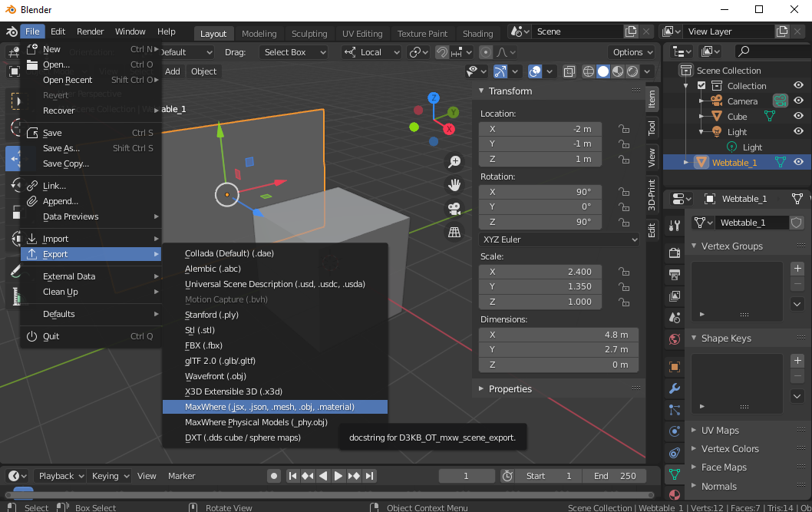Image resolution: width=812 pixels, height=512 pixels.
Task: Jump to the end frame button
Action: 369,476
